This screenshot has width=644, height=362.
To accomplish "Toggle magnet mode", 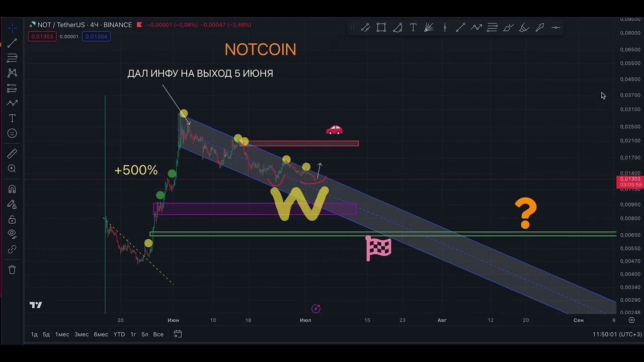I will [12, 189].
